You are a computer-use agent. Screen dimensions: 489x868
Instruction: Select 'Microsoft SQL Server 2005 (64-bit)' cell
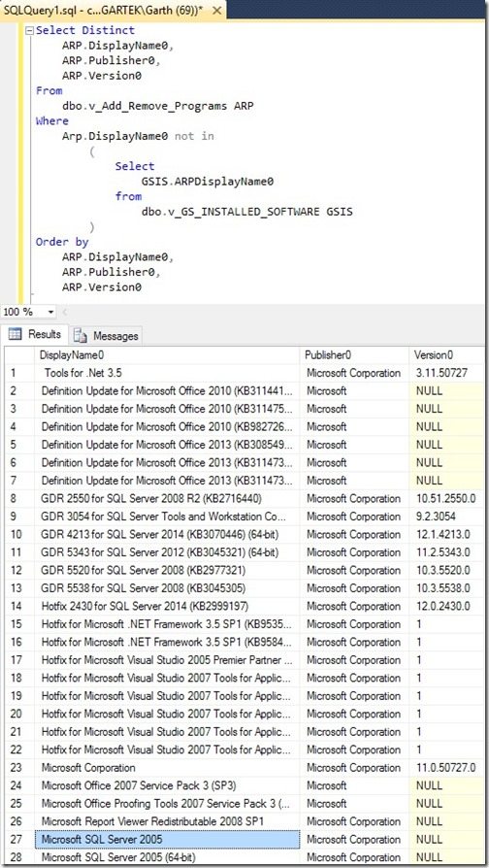coord(168,857)
